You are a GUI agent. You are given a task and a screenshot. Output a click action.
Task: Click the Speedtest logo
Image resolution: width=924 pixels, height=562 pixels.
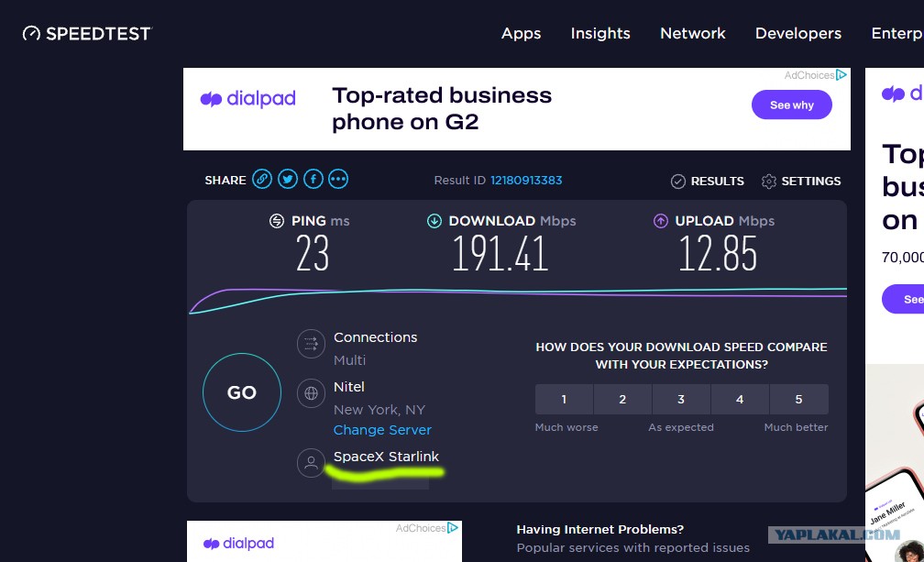(x=87, y=34)
